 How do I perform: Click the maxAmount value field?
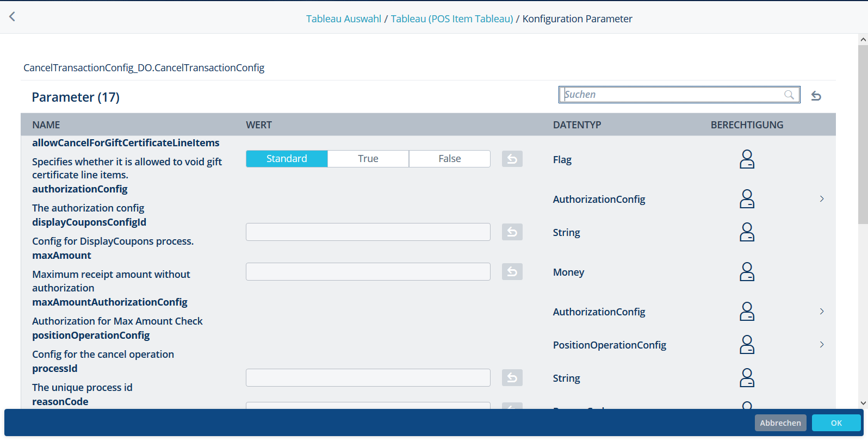[368, 271]
